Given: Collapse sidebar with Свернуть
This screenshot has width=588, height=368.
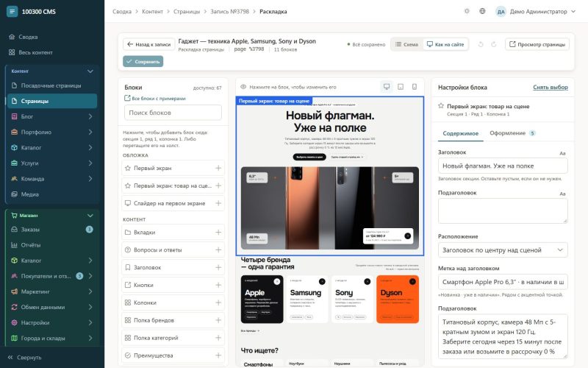Looking at the screenshot, I should [25, 358].
